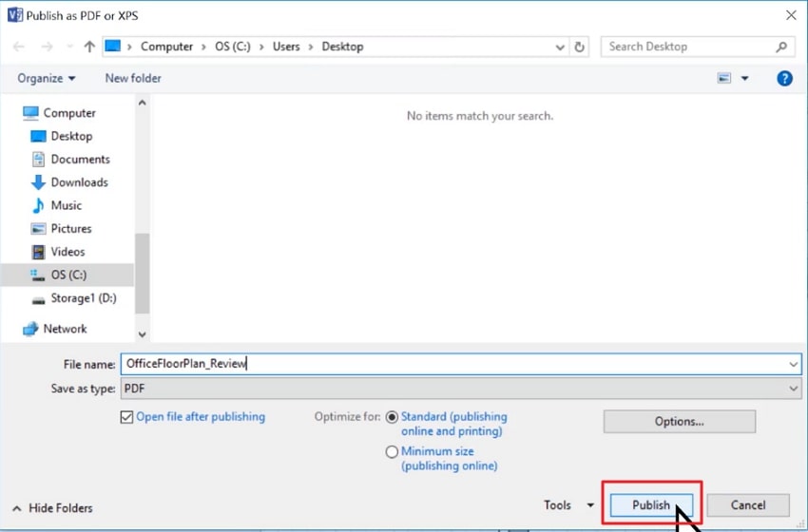Viewport: 808px width, 532px height.
Task: Toggle Open file after publishing checkbox
Action: coord(126,417)
